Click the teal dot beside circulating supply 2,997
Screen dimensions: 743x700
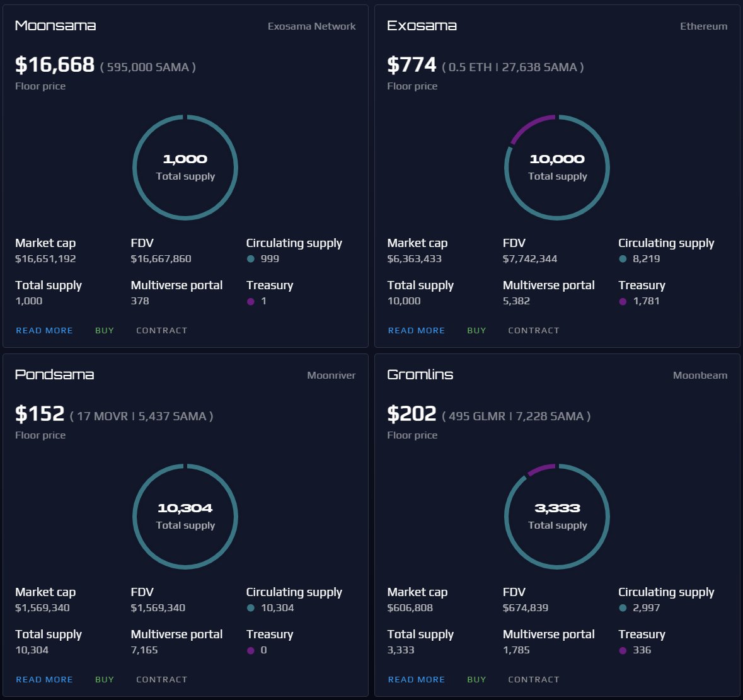(x=623, y=608)
